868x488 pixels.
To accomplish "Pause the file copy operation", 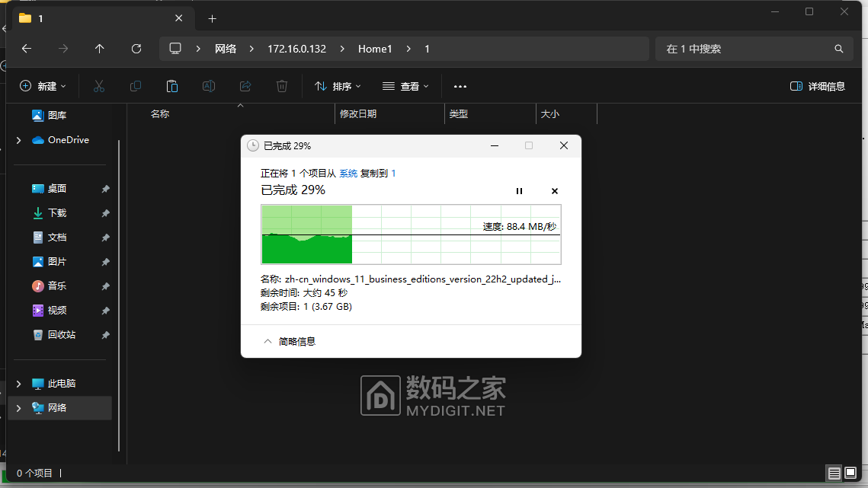I will tap(519, 191).
